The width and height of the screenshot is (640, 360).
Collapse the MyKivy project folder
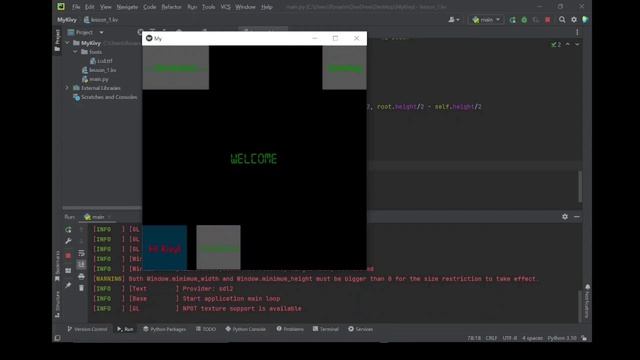coord(67,43)
